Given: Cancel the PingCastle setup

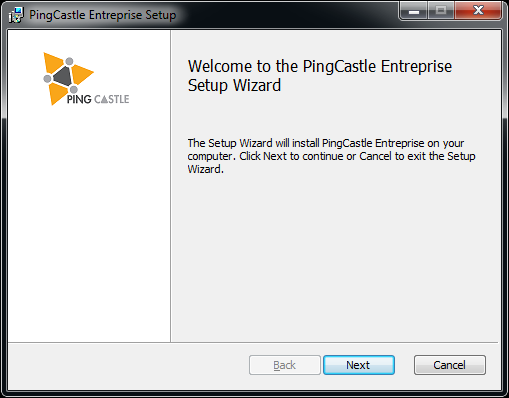Looking at the screenshot, I should pyautogui.click(x=450, y=365).
